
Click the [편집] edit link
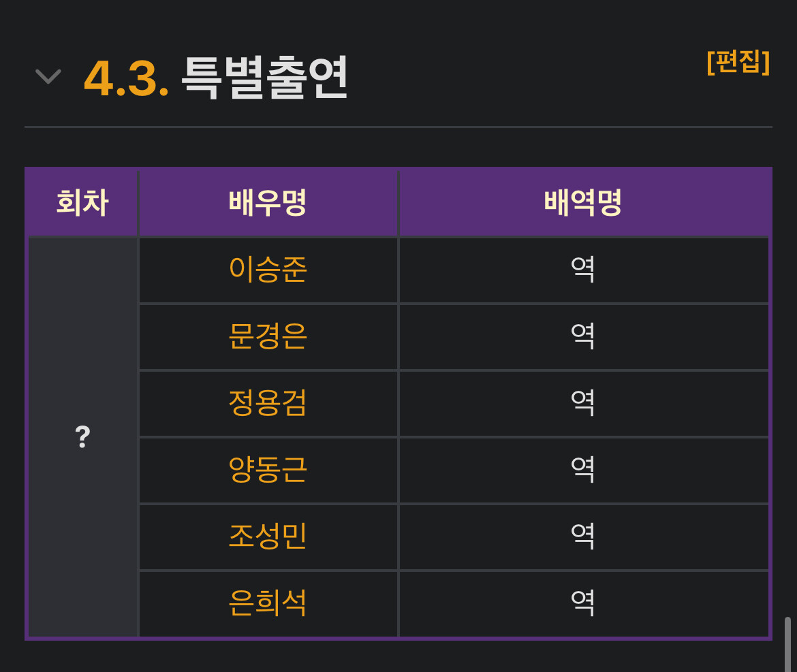pos(738,62)
